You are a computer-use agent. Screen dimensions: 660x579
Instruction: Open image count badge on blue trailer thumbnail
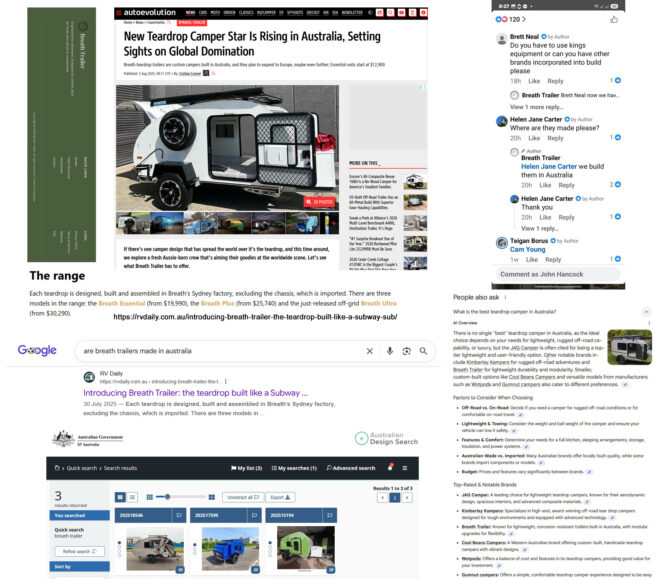pos(255,569)
